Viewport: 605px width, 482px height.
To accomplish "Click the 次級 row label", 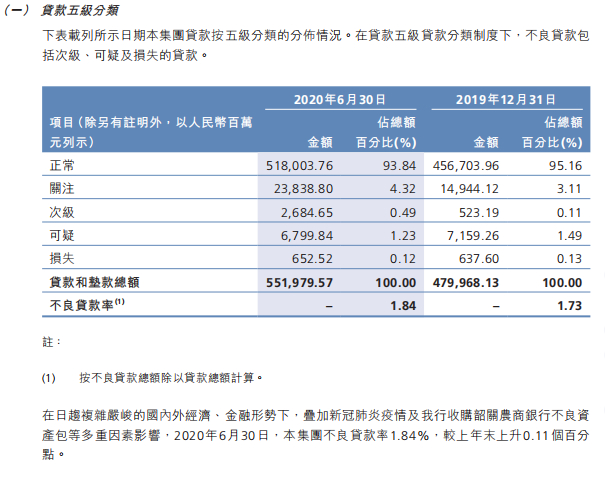I will pyautogui.click(x=62, y=212).
